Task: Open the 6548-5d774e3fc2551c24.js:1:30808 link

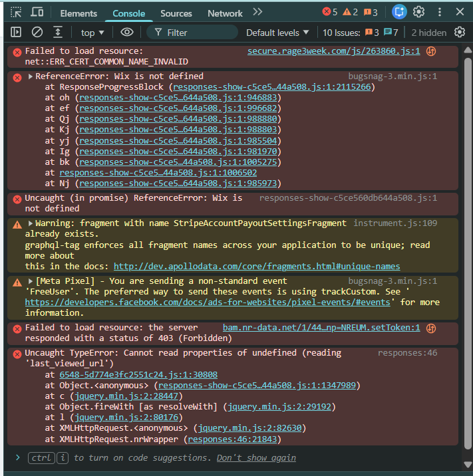Action: tap(138, 375)
